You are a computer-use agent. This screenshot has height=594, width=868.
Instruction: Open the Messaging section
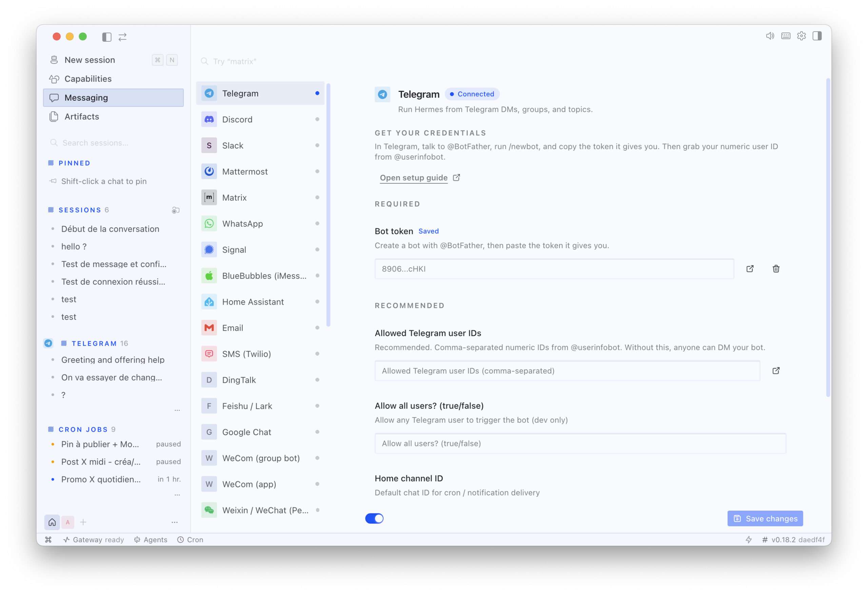(114, 98)
